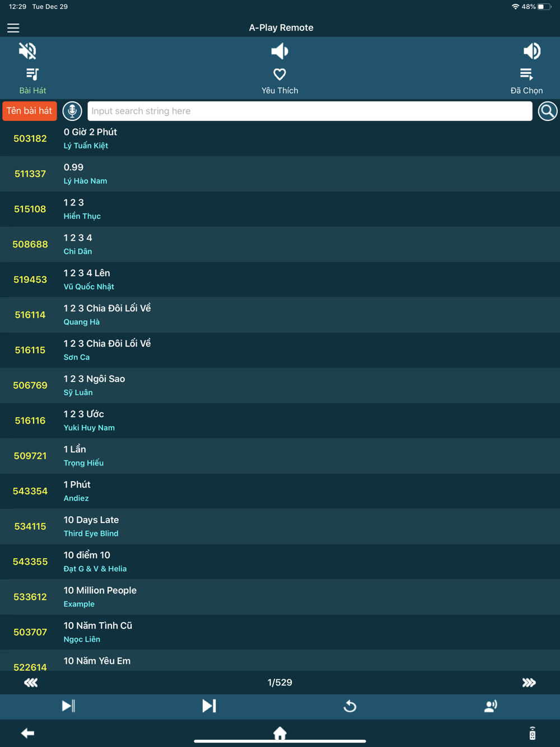Open the Bài Hát song list tab

32,81
